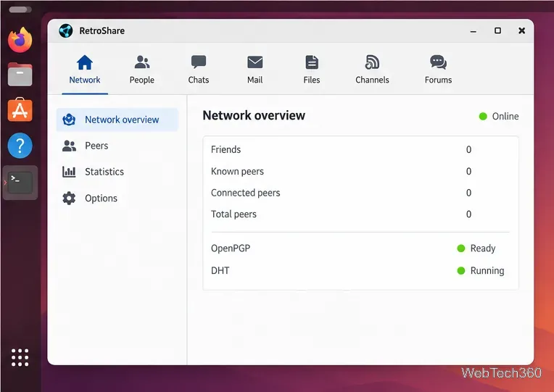The height and width of the screenshot is (392, 554).
Task: Select Network overview in the sidebar
Action: 117,120
